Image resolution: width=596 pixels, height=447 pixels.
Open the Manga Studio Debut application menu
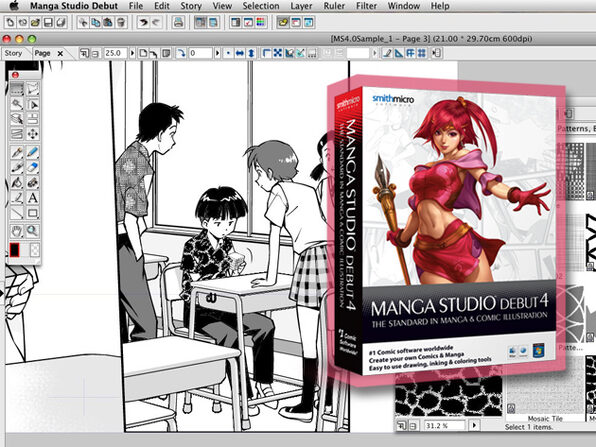[74, 6]
